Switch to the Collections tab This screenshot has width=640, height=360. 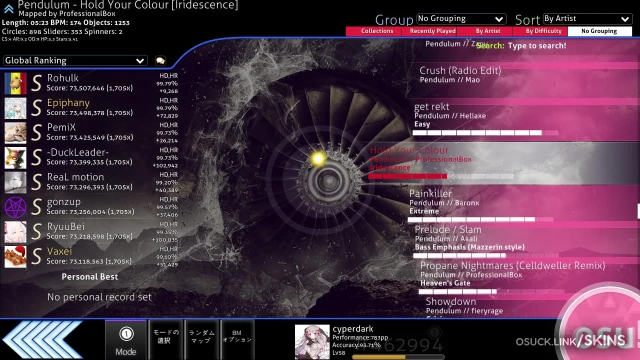pos(374,31)
